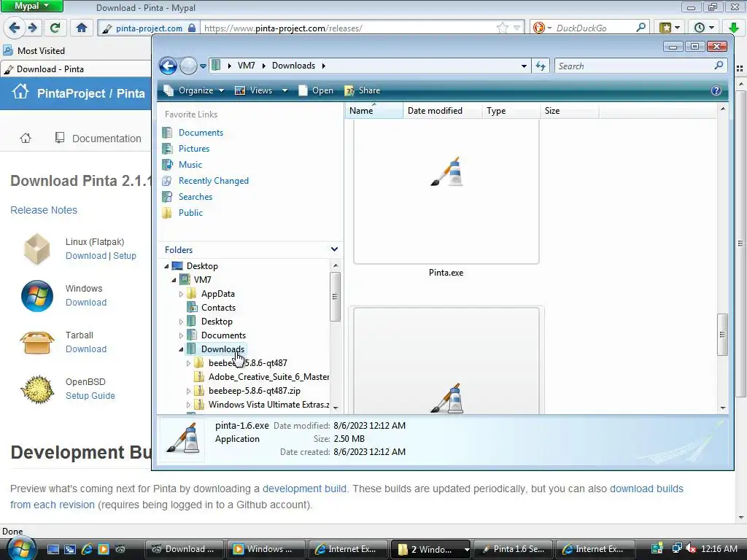Sort by the Name column header
The image size is (747, 560).
point(374,111)
